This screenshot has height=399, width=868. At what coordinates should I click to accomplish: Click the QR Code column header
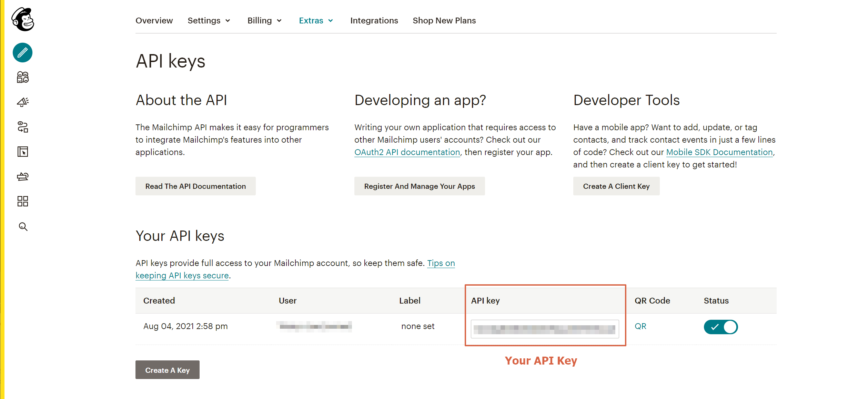(x=652, y=301)
